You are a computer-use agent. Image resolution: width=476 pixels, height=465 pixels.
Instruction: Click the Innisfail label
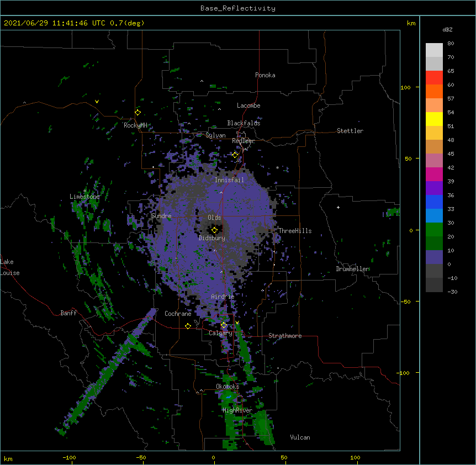(229, 180)
